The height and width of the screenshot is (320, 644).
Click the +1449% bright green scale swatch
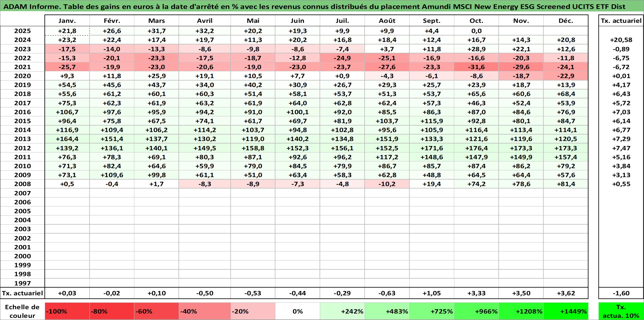tap(566, 311)
